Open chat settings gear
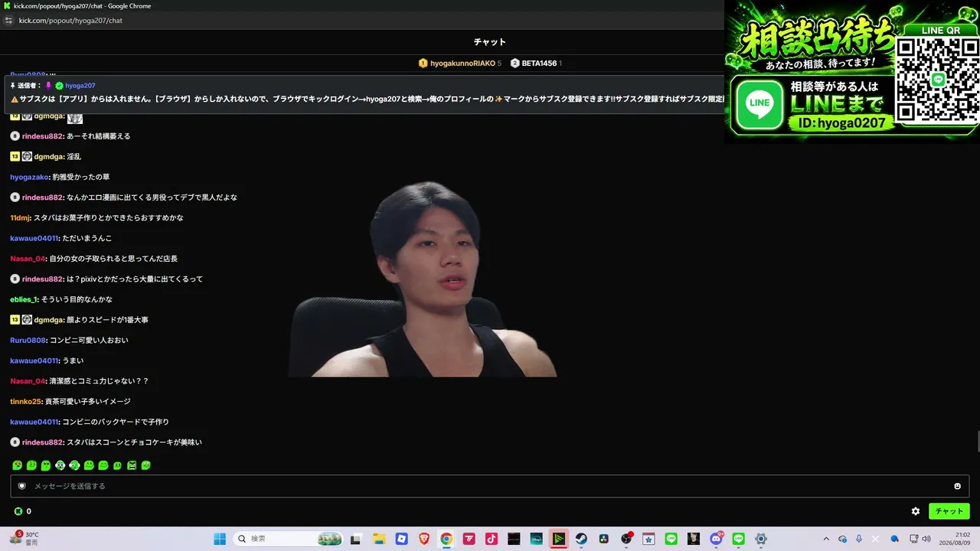Screen dimensions: 980x551 (x=915, y=511)
